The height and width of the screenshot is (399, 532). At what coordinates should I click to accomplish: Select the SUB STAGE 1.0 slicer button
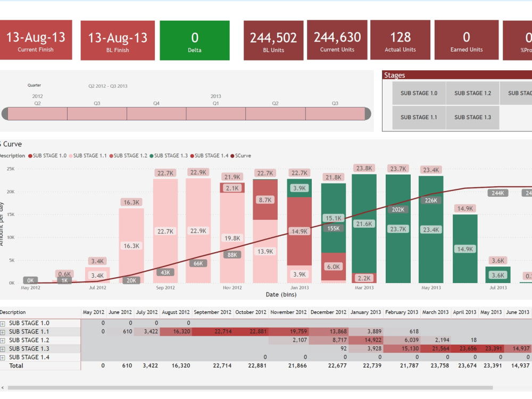click(419, 93)
